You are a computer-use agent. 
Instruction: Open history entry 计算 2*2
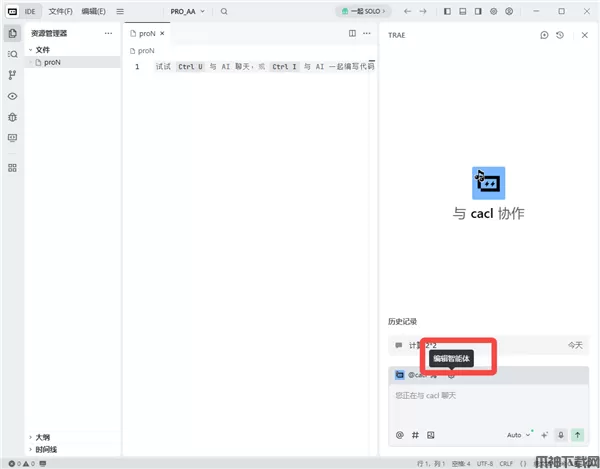489,345
